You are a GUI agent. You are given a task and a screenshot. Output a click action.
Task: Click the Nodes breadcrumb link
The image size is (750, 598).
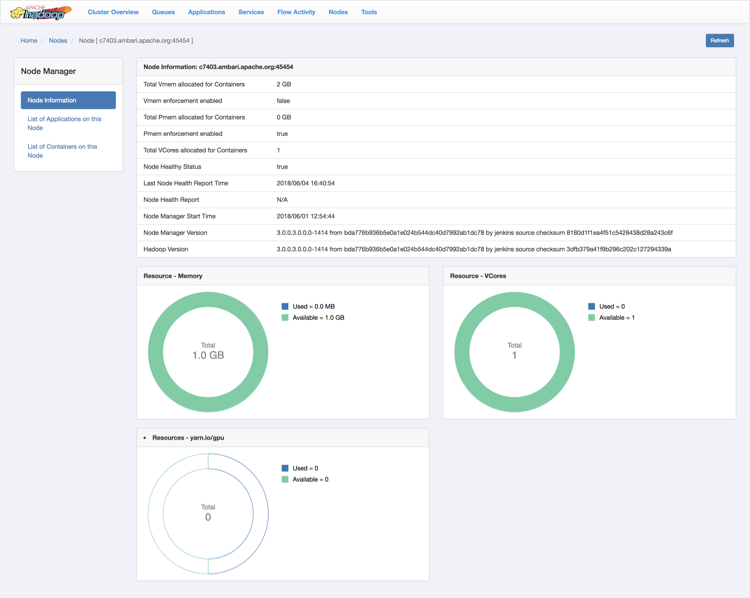pyautogui.click(x=58, y=41)
